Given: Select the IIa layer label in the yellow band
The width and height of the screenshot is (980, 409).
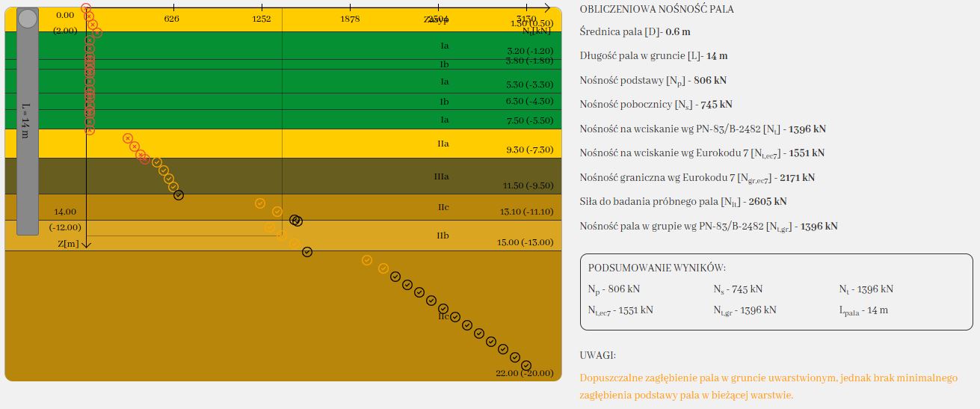Looking at the screenshot, I should 443,142.
